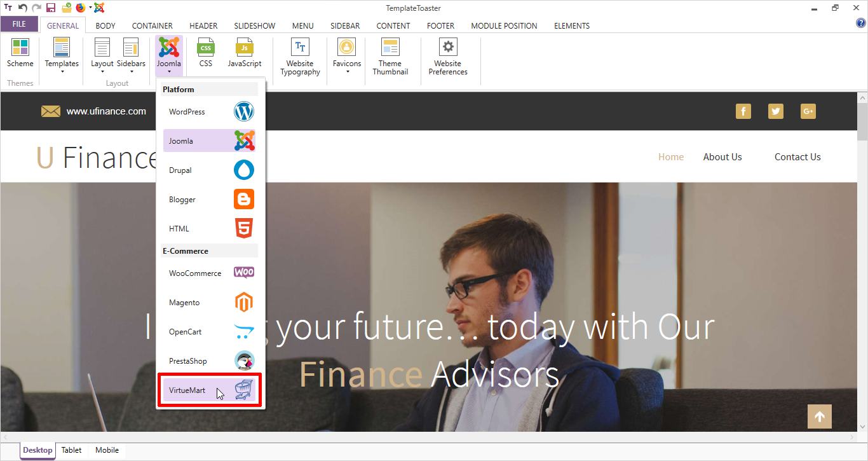This screenshot has height=461, width=868.
Task: Switch preview to Mobile view
Action: tap(107, 450)
